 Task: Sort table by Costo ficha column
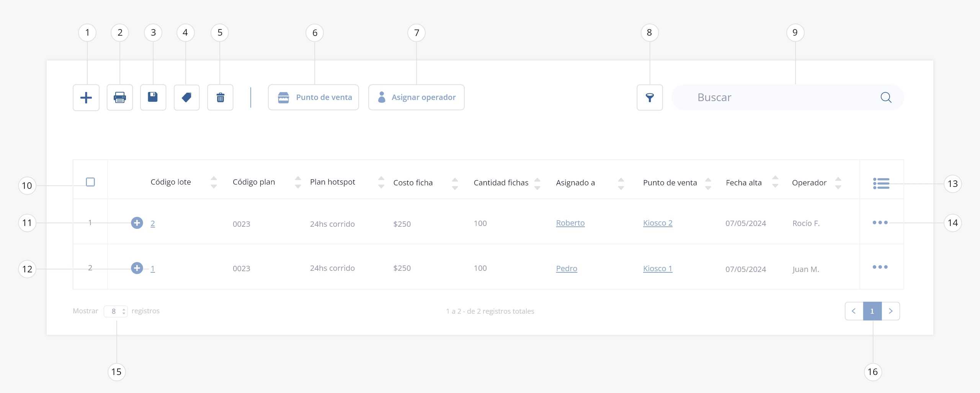pos(455,183)
